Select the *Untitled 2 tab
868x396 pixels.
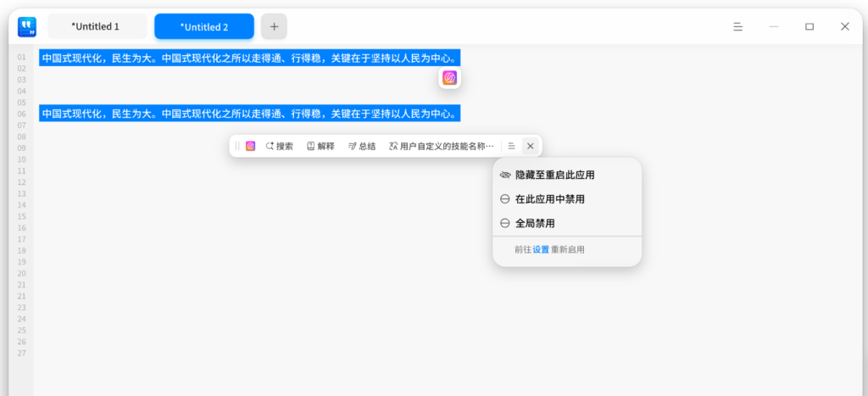point(204,26)
